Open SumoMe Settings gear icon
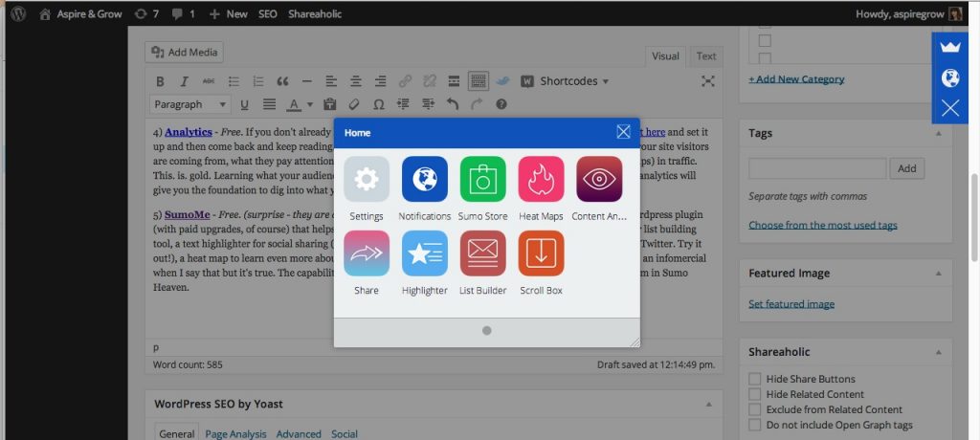The height and width of the screenshot is (440, 980). (366, 180)
